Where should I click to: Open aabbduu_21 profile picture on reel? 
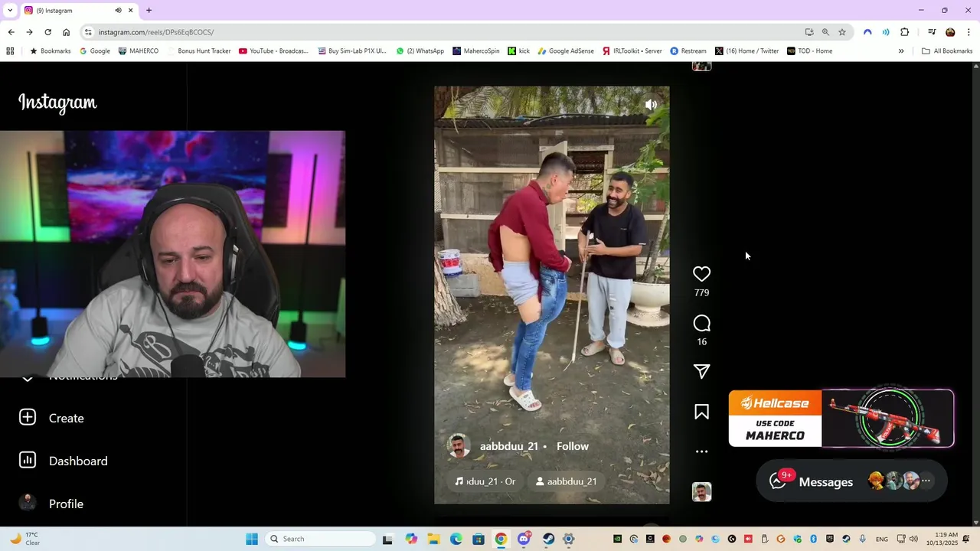[459, 446]
